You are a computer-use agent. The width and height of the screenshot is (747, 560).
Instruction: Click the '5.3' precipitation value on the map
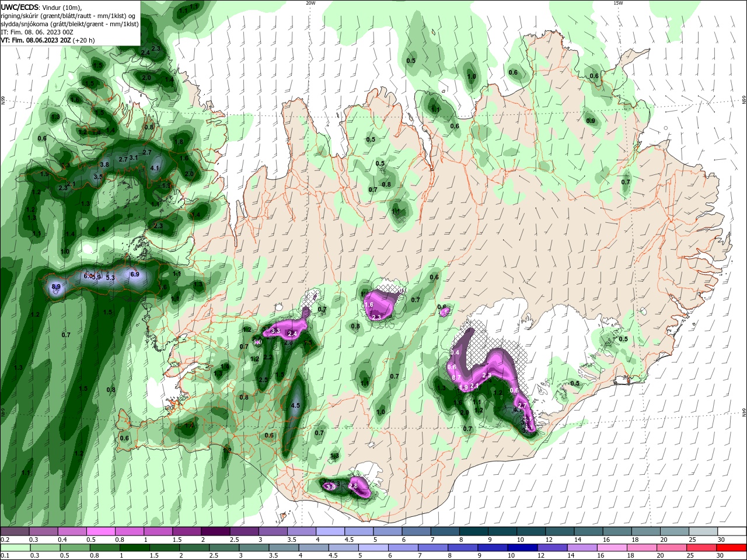pos(110,278)
